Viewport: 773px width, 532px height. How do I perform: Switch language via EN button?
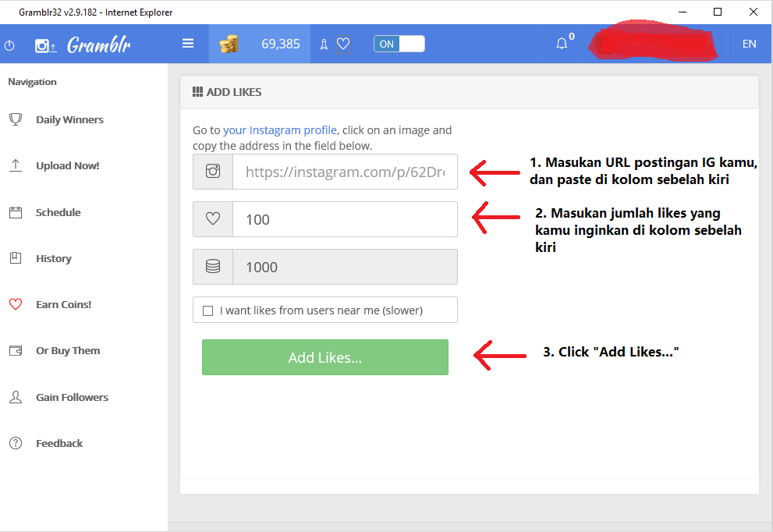pyautogui.click(x=750, y=44)
